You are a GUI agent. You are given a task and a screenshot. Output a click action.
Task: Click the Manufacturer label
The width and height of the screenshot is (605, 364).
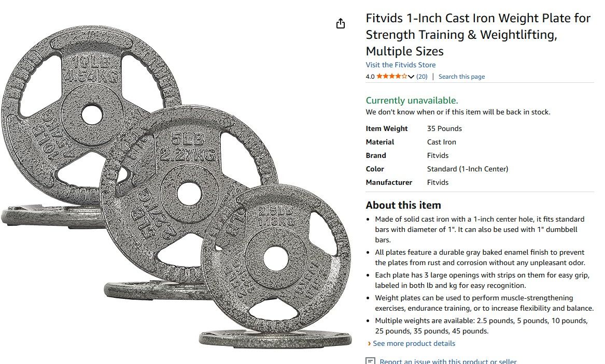389,182
